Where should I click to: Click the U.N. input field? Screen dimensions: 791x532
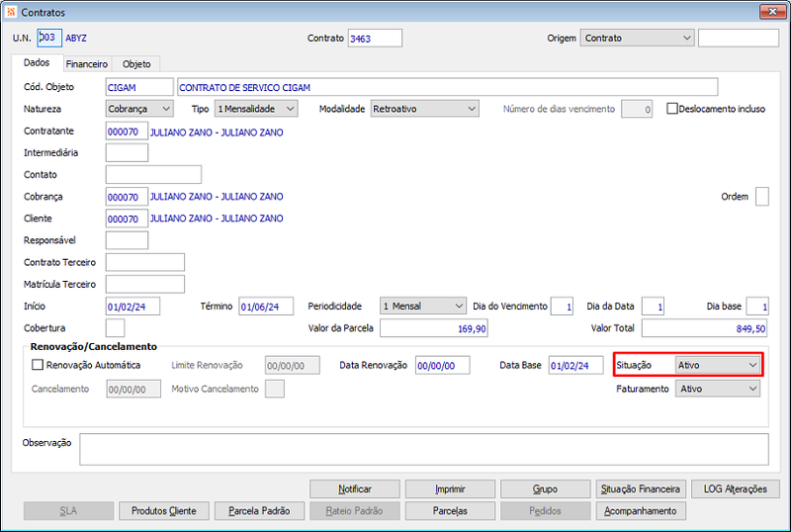[49, 38]
